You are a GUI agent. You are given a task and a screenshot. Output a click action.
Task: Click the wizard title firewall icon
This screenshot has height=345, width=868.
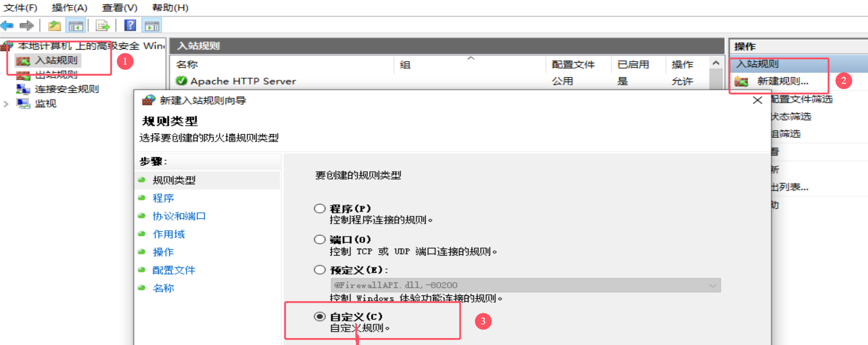click(149, 100)
